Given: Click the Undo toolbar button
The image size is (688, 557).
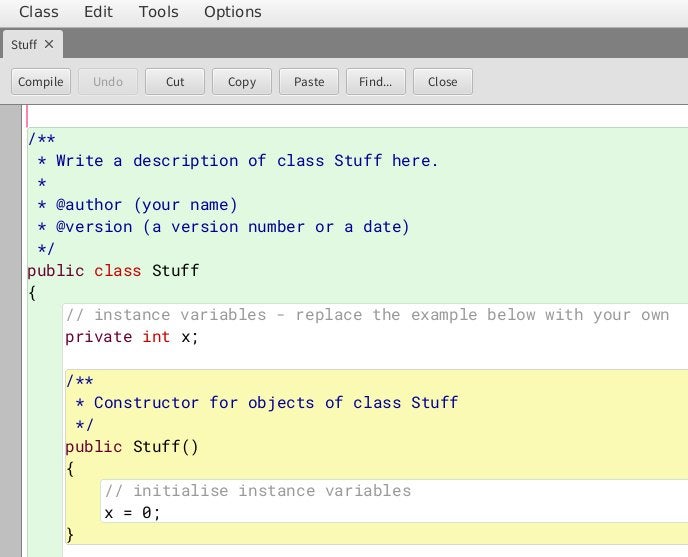Looking at the screenshot, I should coord(108,82).
